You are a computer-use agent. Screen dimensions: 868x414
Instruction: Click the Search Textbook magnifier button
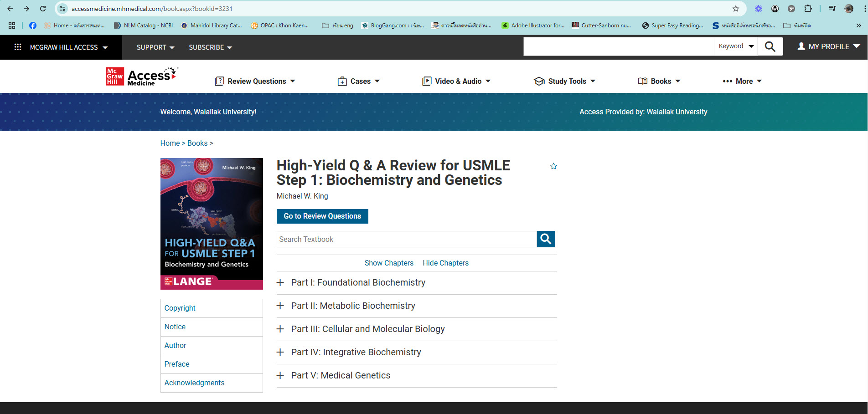546,239
